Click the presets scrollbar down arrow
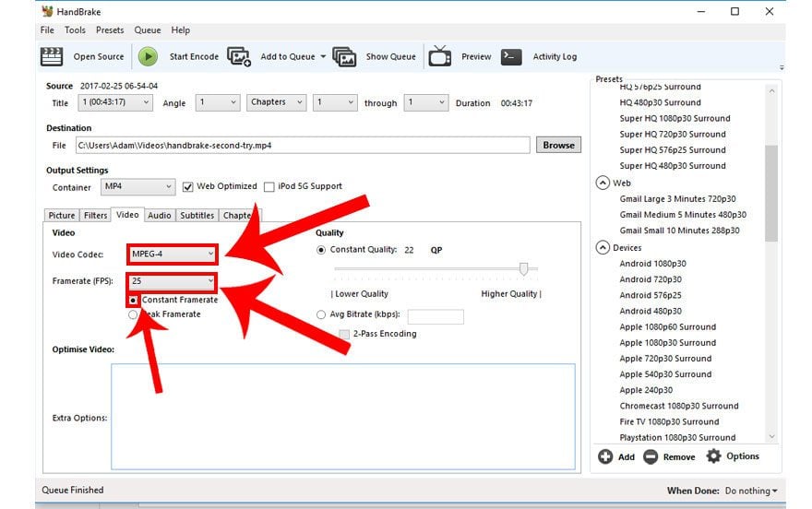The width and height of the screenshot is (812, 509). (x=771, y=436)
